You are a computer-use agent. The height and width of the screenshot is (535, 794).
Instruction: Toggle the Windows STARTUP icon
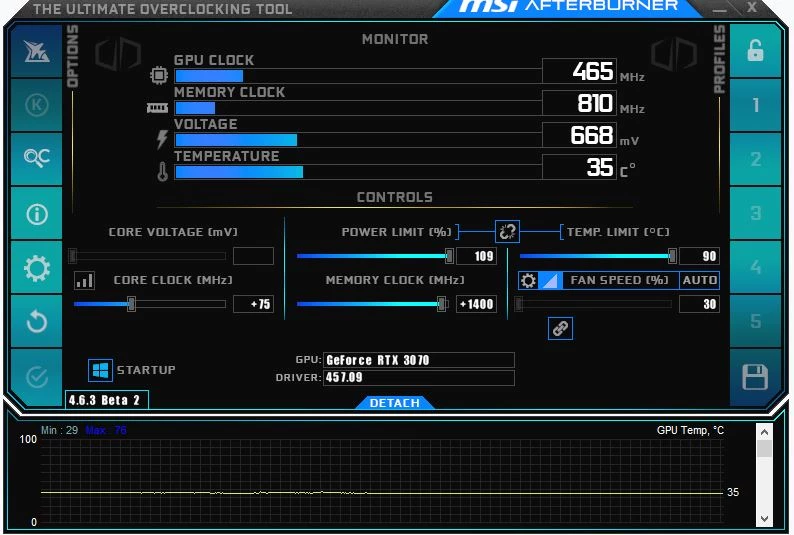[x=100, y=370]
